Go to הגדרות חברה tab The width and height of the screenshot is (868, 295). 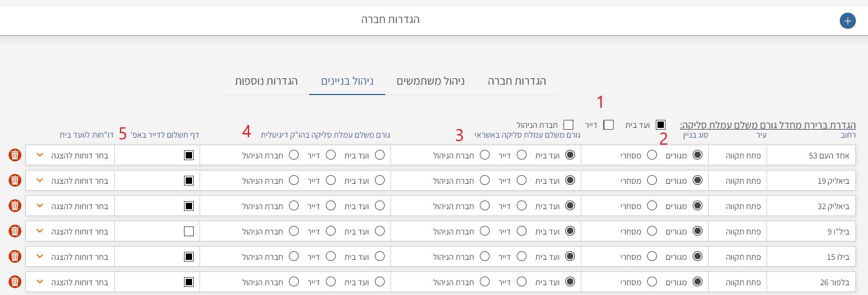(517, 81)
